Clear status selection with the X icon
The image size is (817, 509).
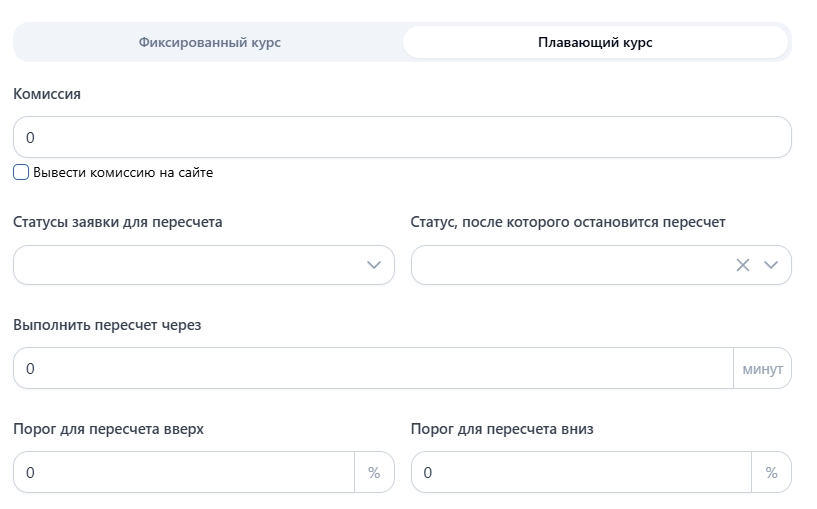(742, 265)
